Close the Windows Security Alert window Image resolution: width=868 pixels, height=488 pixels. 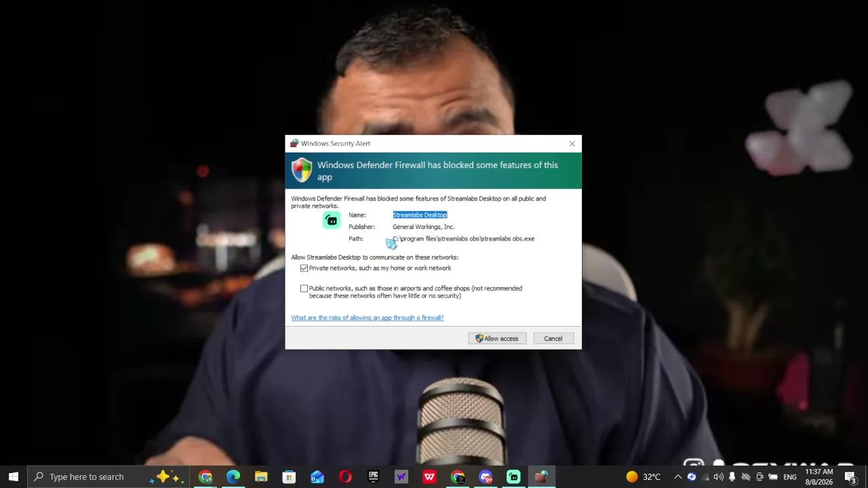tap(572, 144)
